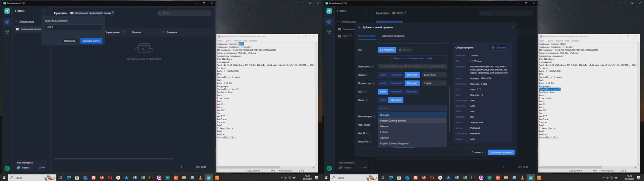Viewport: 644px width, 181px height.
Task: Click the Russian language combo box field
Action: tap(412, 108)
